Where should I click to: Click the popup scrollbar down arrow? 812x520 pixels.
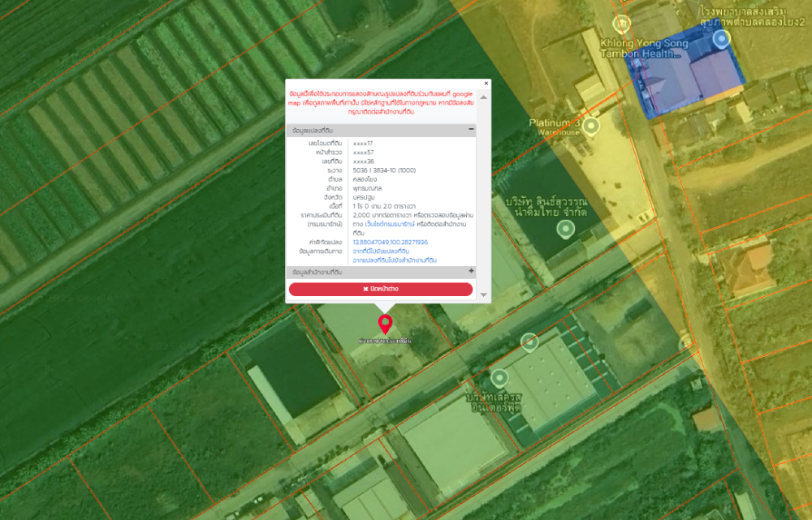click(484, 294)
